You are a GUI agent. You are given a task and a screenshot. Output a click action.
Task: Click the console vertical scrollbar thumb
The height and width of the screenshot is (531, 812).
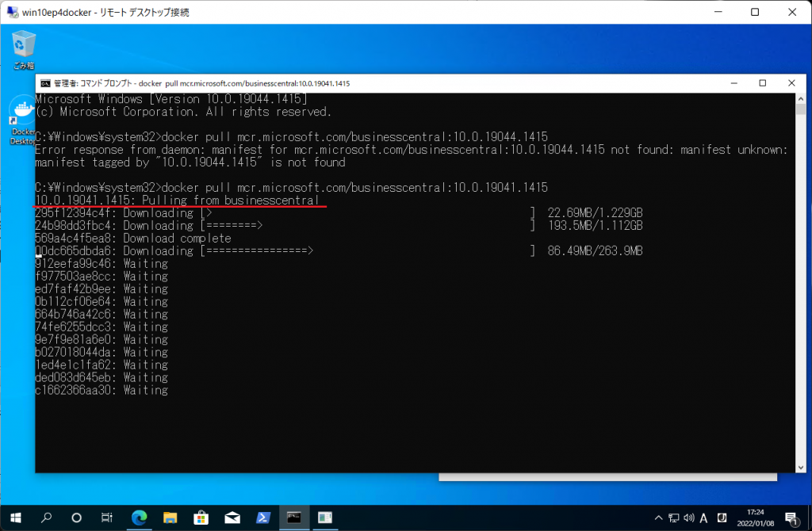pyautogui.click(x=801, y=109)
